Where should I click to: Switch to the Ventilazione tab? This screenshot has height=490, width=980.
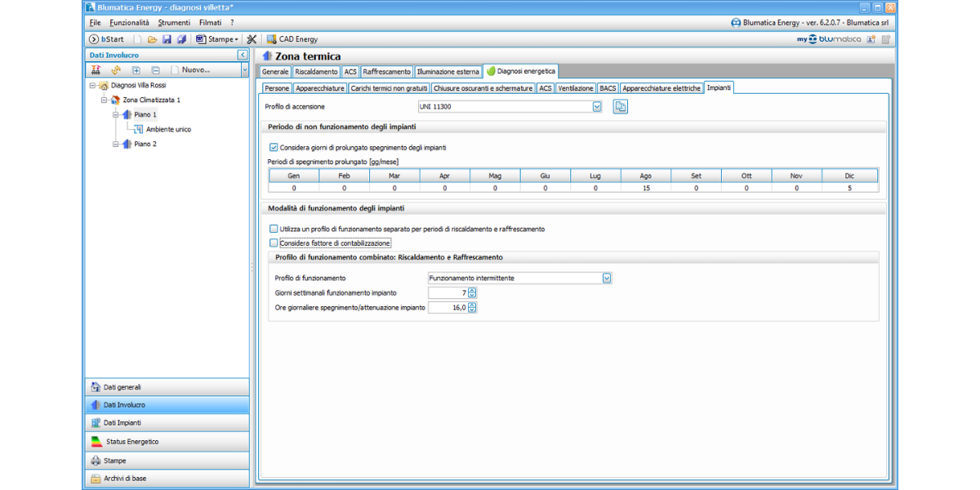click(576, 88)
